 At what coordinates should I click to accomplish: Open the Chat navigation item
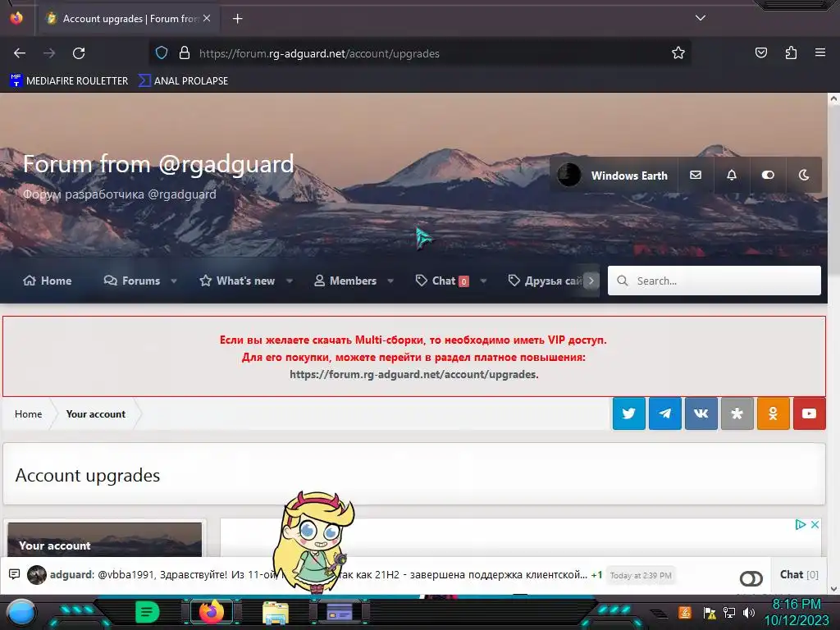(x=442, y=281)
